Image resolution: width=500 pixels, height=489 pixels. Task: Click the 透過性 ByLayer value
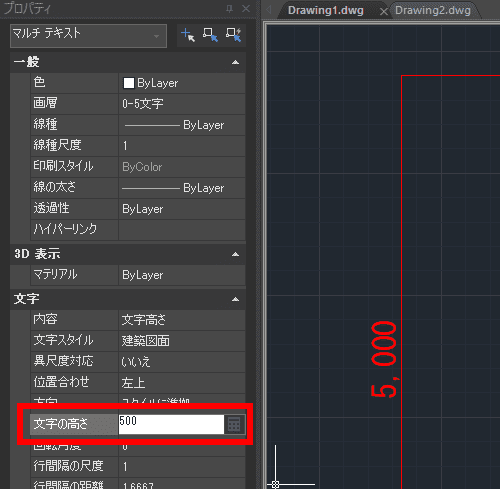(x=182, y=209)
